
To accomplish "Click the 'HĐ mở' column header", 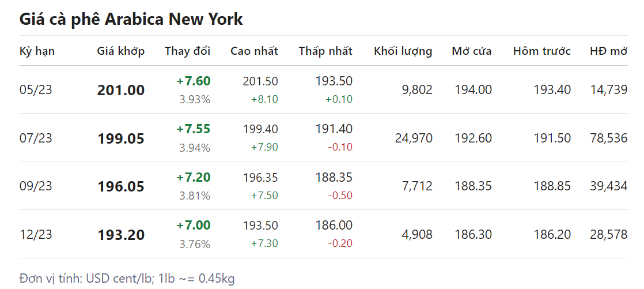I will 608,51.
